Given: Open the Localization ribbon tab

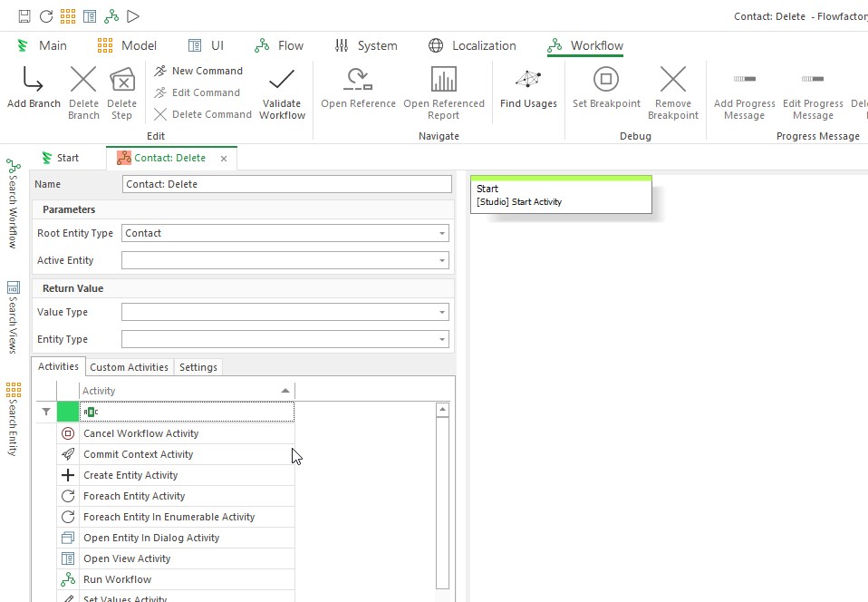Looking at the screenshot, I should (472, 45).
